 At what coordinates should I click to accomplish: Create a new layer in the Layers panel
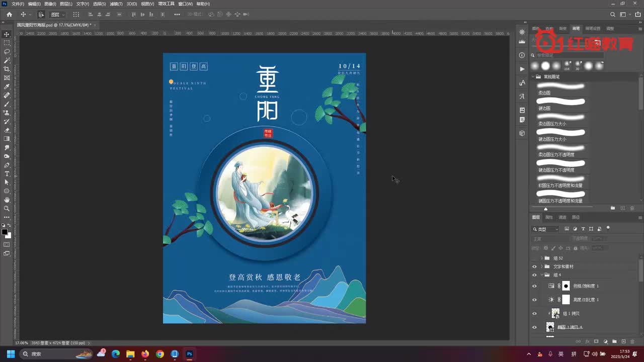(623, 341)
